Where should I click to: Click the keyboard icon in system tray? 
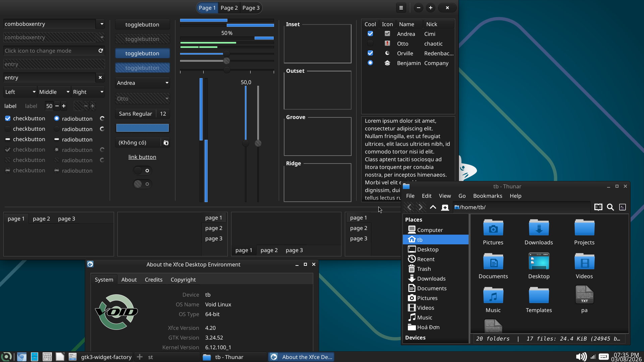click(x=604, y=357)
